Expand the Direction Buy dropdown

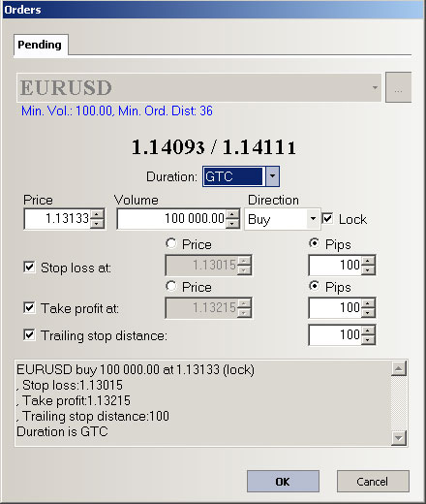(x=313, y=219)
